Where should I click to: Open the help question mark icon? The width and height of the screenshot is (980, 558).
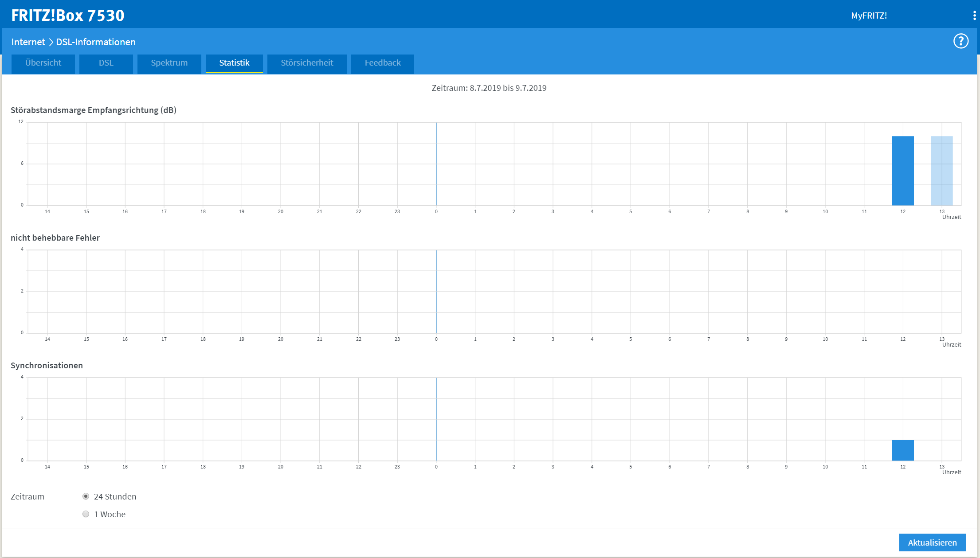click(x=960, y=42)
